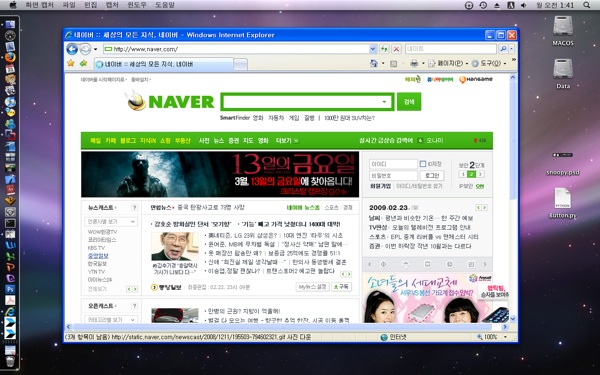Click the magnifier search button in IE

pos(503,49)
